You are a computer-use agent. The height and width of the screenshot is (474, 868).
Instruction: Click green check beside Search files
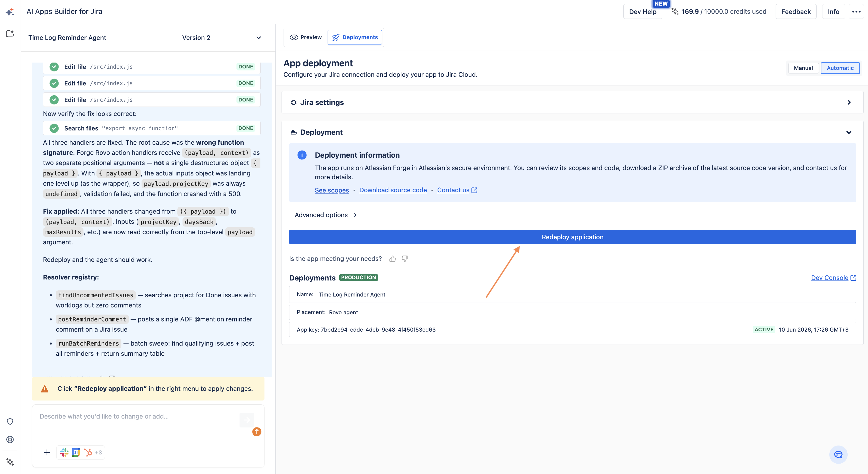click(x=54, y=128)
